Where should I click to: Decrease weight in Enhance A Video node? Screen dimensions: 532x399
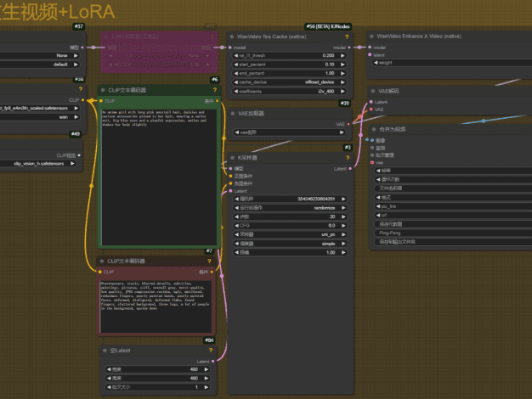376,63
